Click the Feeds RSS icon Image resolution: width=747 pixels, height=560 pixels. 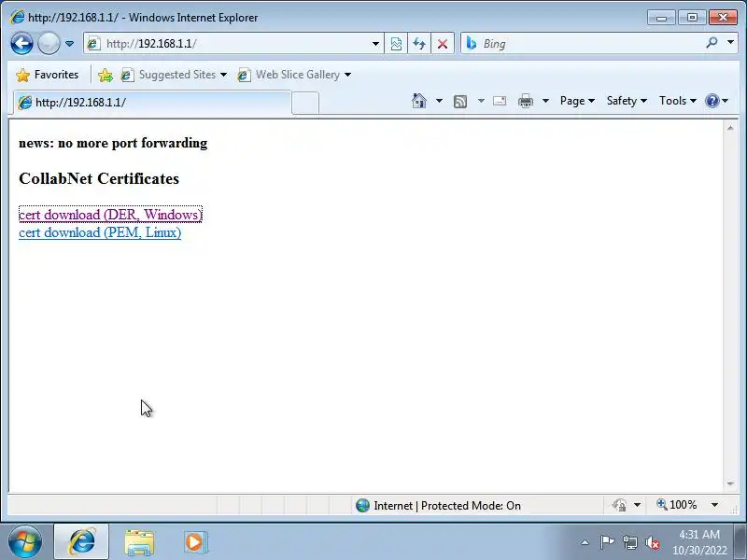(x=460, y=101)
